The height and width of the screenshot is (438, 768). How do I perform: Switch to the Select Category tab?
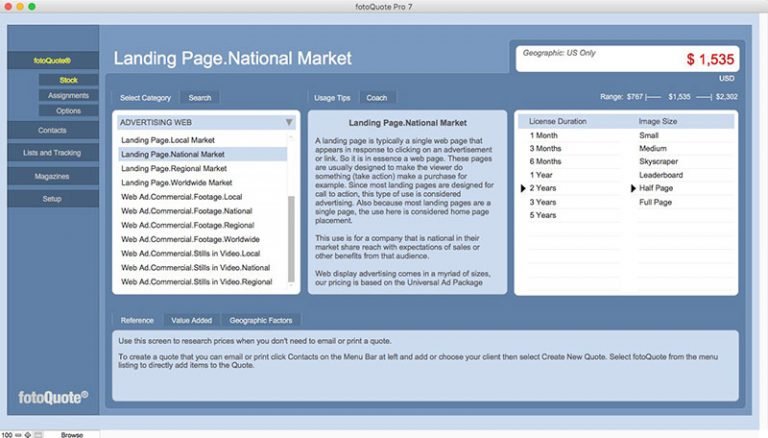145,97
